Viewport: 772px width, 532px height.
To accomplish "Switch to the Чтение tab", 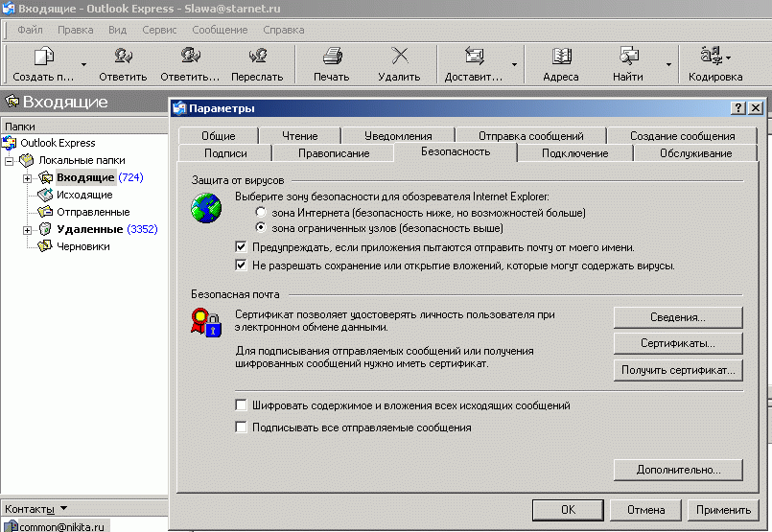I will pos(300,136).
